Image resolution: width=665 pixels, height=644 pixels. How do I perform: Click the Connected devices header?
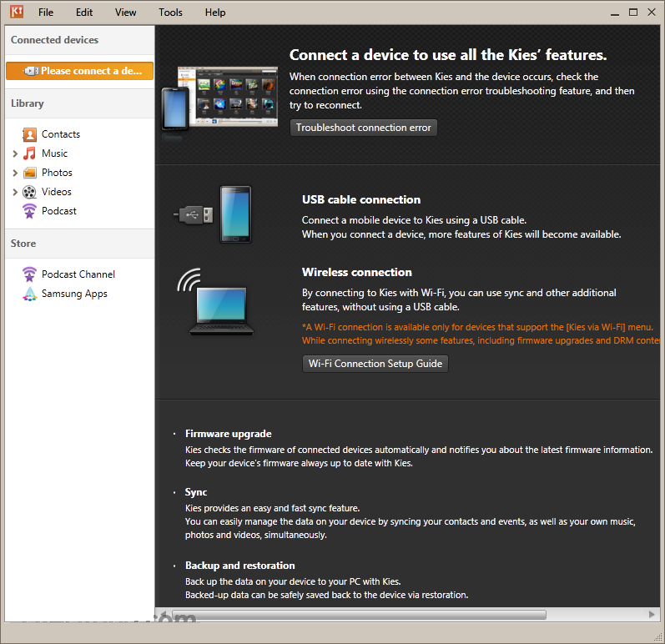pos(80,40)
